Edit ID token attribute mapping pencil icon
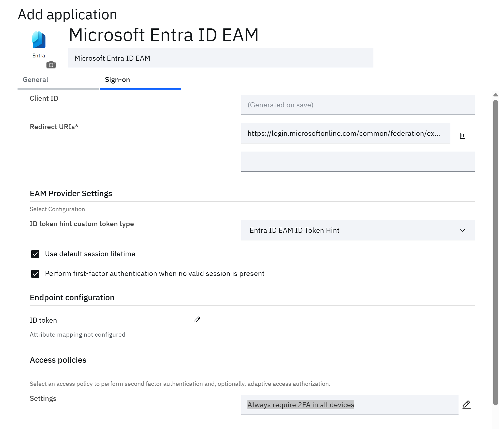 (198, 320)
